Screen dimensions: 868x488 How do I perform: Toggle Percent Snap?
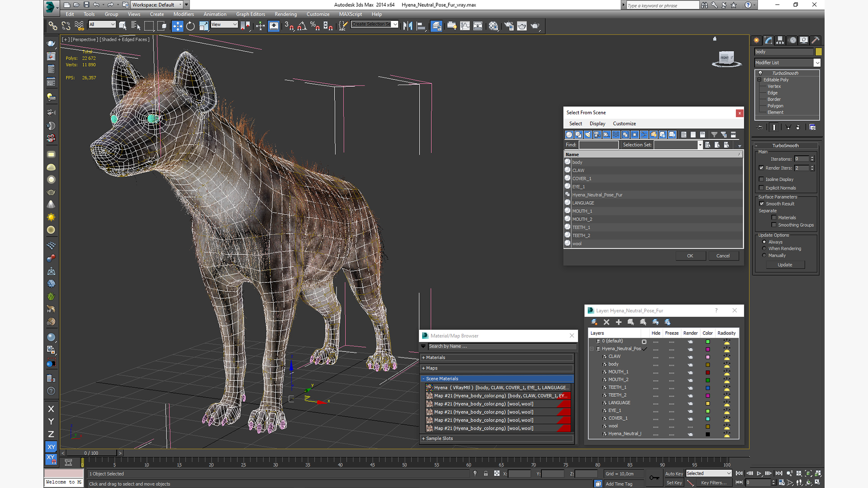click(x=315, y=26)
